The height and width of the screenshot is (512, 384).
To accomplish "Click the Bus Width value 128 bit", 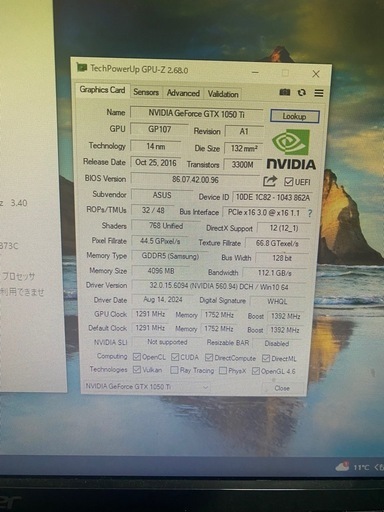I will pos(282,258).
